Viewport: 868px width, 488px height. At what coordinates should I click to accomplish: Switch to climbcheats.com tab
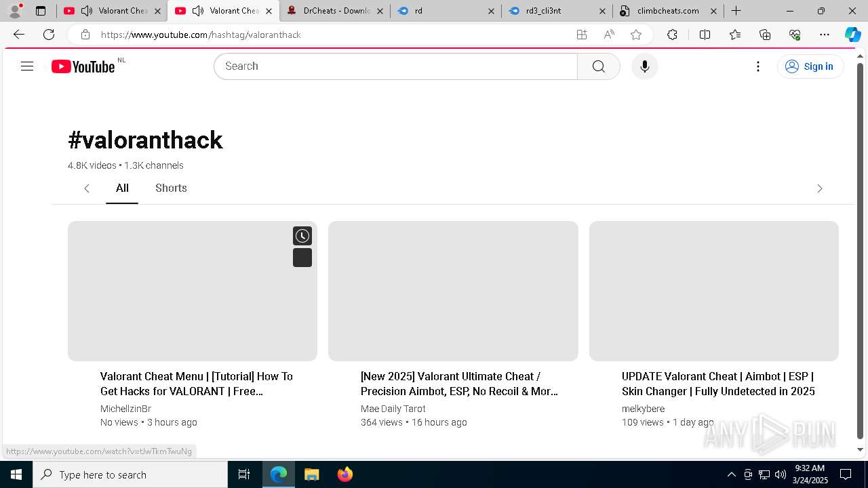(x=667, y=11)
